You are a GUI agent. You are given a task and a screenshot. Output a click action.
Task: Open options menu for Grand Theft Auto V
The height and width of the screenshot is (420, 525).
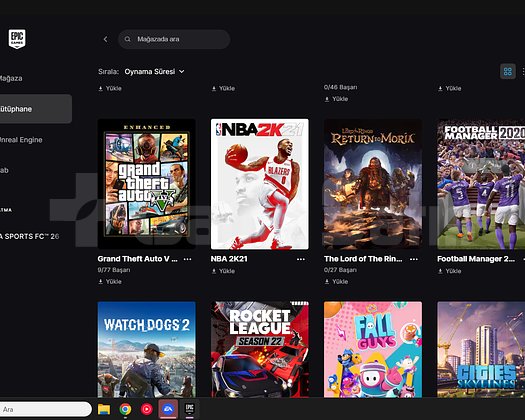(x=188, y=259)
